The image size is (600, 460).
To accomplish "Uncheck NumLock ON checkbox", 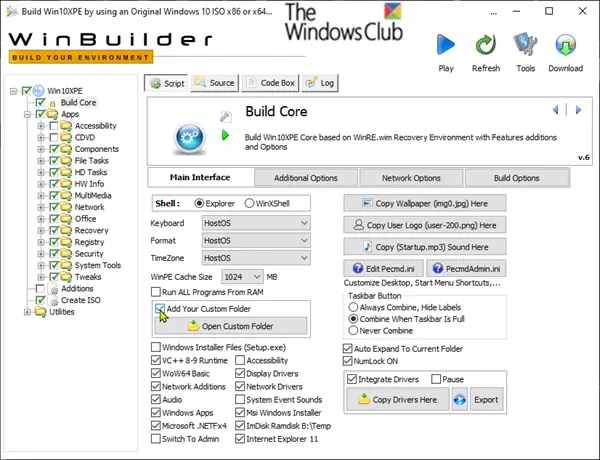I will click(x=347, y=361).
